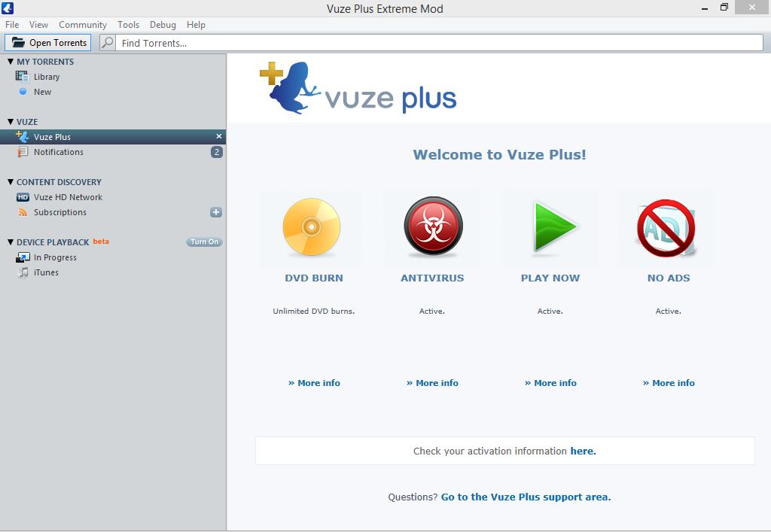771x532 pixels.
Task: Click the Vuze HD Network icon
Action: pos(23,197)
